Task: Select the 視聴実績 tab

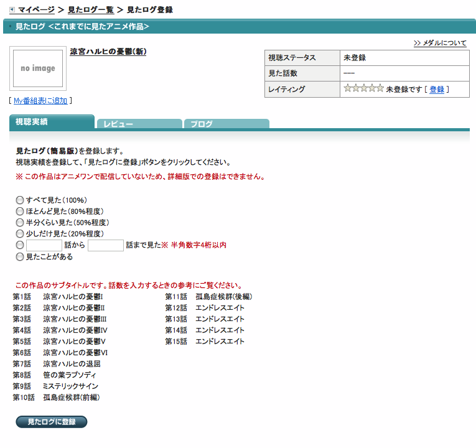Action: [52, 122]
